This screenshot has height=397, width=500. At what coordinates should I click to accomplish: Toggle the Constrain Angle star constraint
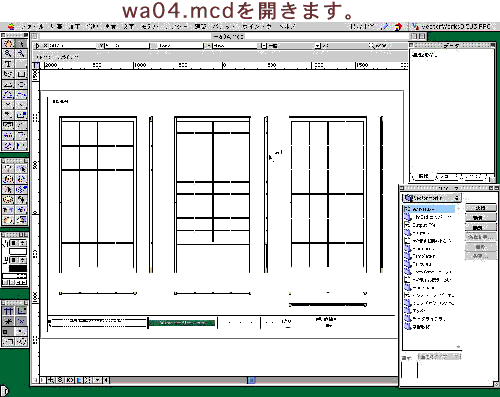8,322
